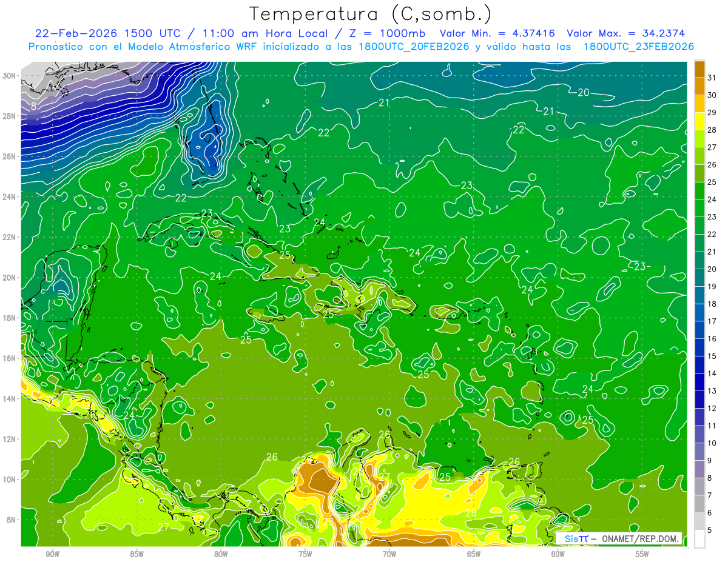Click the 60W longitude axis label
728x562 pixels.
pyautogui.click(x=558, y=554)
